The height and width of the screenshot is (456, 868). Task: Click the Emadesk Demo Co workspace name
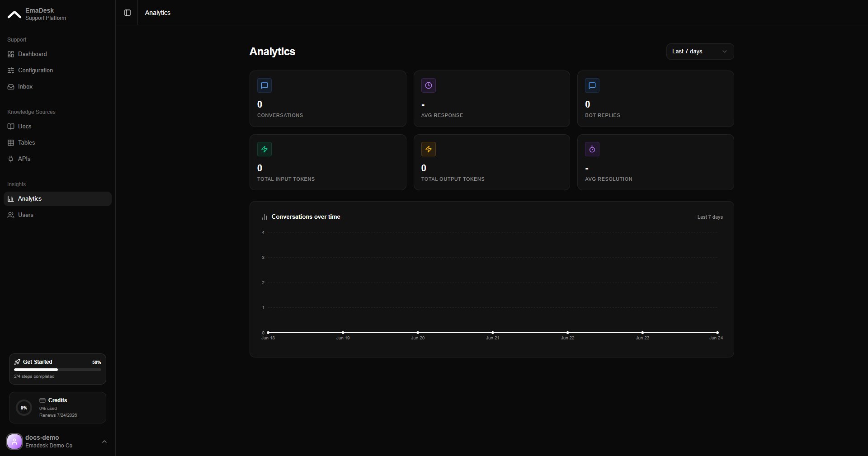(x=49, y=446)
